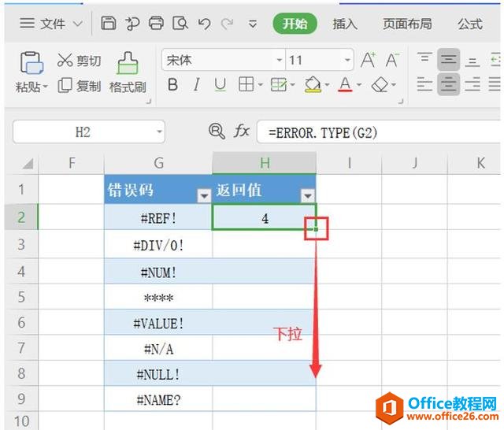The height and width of the screenshot is (430, 504).
Task: Click the cell borders icon
Action: tap(246, 84)
